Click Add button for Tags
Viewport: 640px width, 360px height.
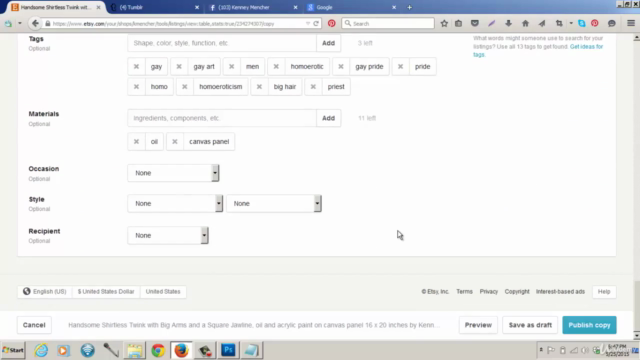[329, 43]
